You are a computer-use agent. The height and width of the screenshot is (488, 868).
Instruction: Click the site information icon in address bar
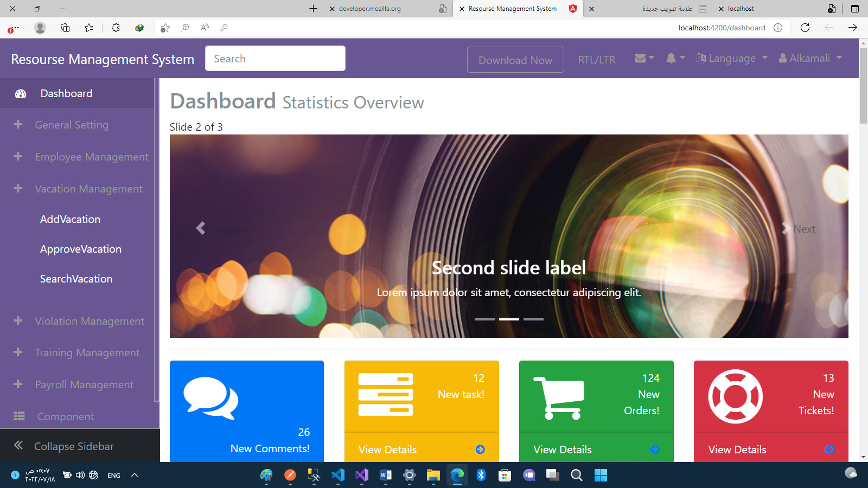click(x=778, y=28)
